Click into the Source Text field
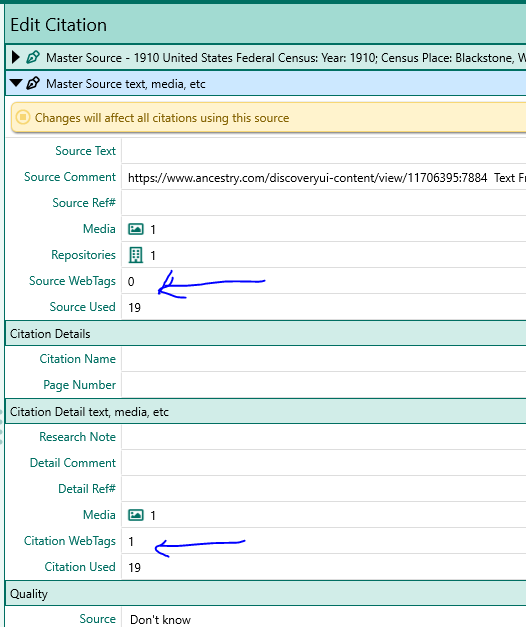This screenshot has height=627, width=526. point(324,151)
